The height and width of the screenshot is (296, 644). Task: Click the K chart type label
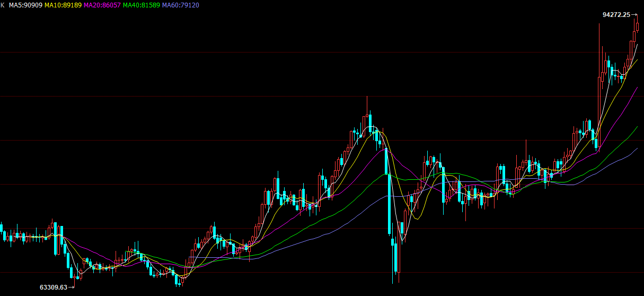(x=3, y=5)
